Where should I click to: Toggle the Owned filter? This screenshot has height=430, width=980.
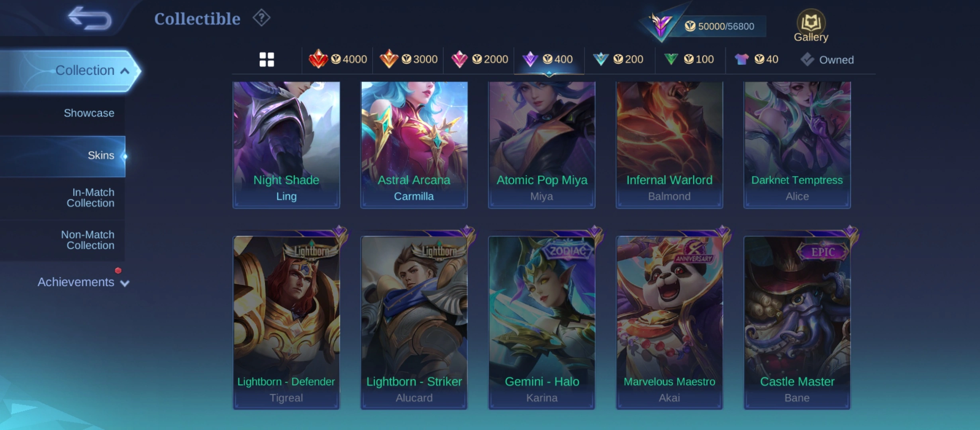(827, 60)
